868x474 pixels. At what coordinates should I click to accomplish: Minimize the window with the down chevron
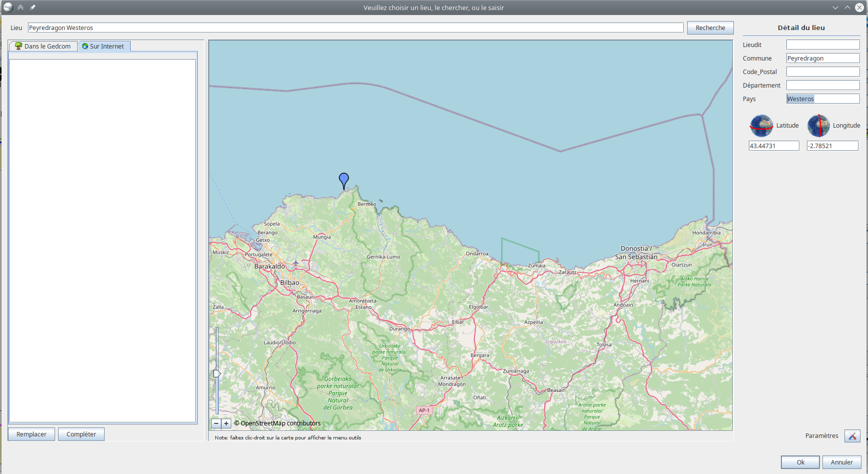(x=835, y=8)
